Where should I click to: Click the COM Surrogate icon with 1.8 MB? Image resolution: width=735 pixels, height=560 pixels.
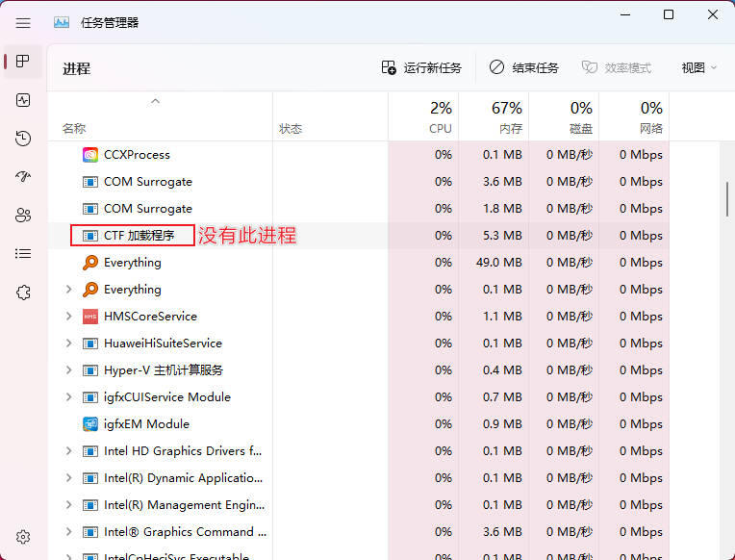(90, 209)
